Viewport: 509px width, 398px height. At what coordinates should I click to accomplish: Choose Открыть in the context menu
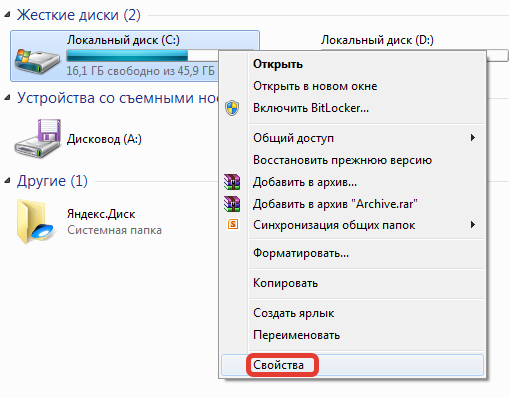pos(352,64)
